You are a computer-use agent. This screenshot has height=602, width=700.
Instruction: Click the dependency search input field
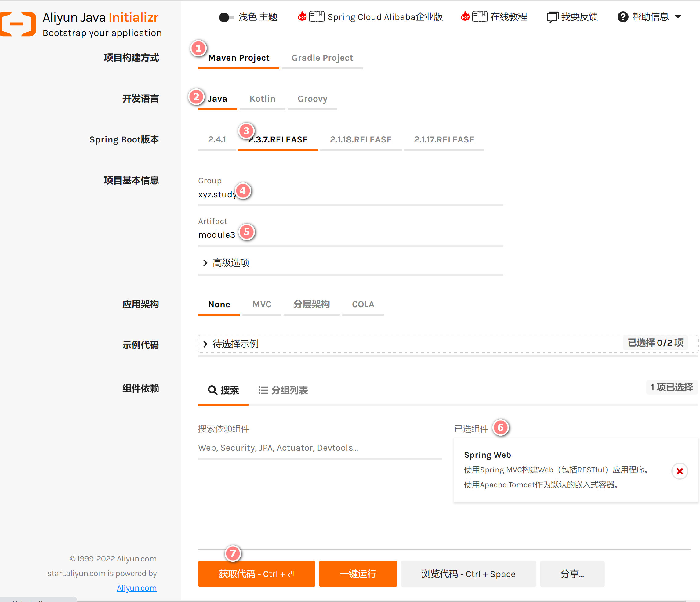coord(320,448)
